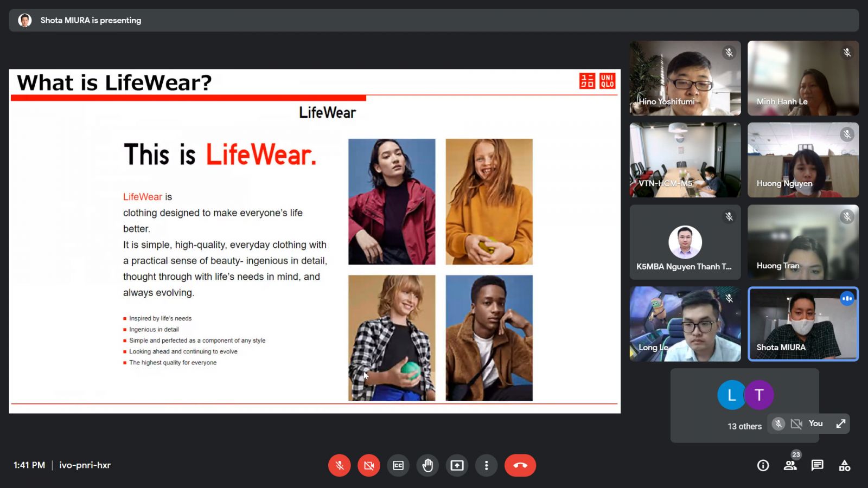Click K5MBA Nguyen Thanh's muted mic indicator
The height and width of the screenshot is (488, 868).
(729, 216)
